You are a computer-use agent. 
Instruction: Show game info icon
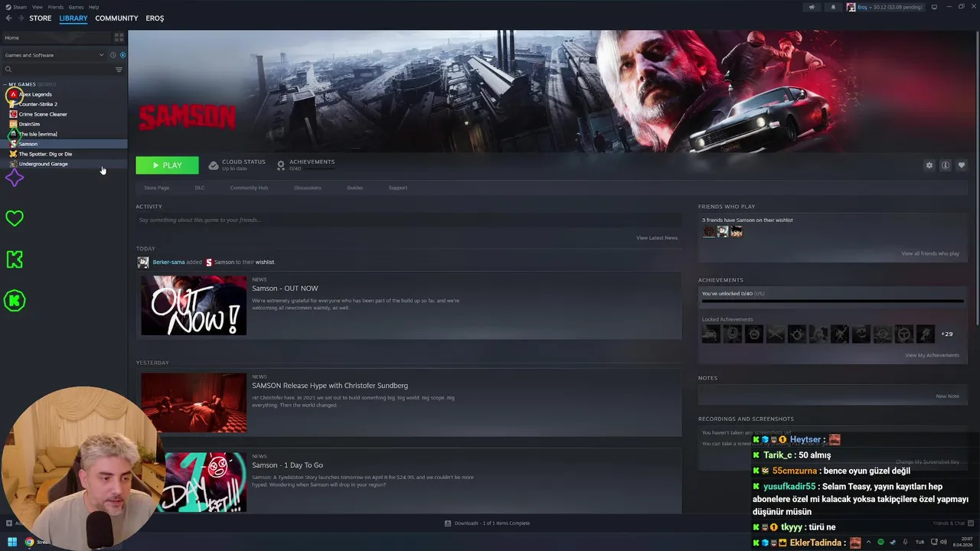pos(946,165)
